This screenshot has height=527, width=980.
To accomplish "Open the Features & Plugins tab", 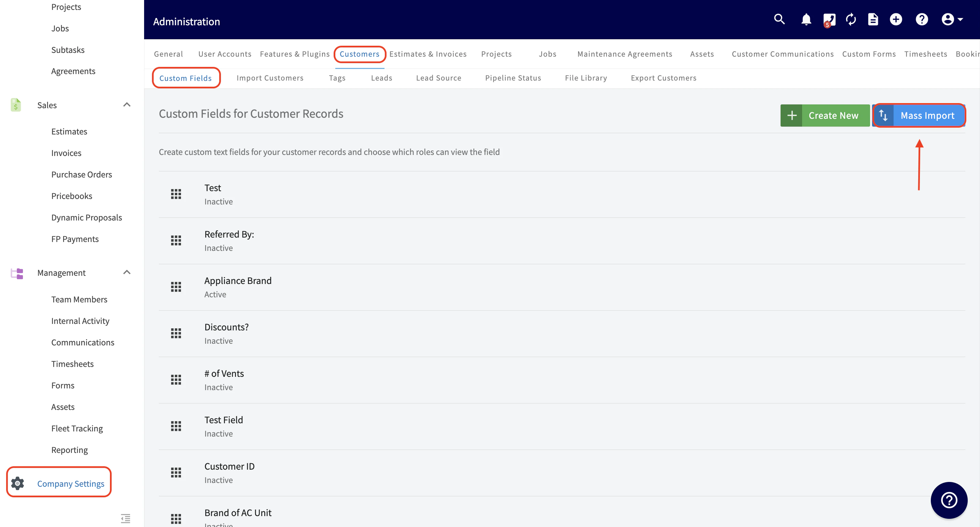I will point(295,54).
